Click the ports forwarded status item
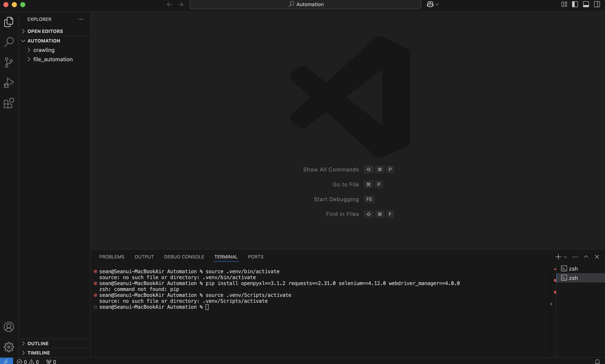The width and height of the screenshot is (605, 364). [x=51, y=361]
